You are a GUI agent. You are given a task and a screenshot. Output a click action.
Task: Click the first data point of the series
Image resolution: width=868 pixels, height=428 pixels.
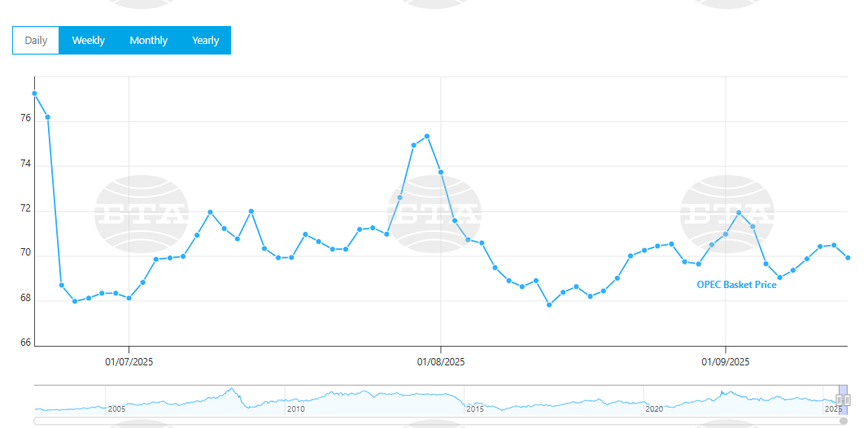(34, 94)
